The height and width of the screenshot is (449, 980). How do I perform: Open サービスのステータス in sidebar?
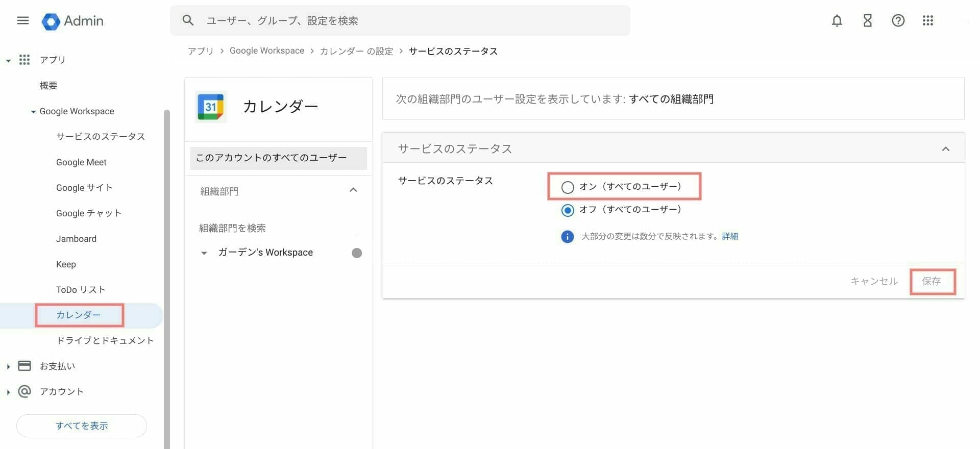pyautogui.click(x=101, y=136)
